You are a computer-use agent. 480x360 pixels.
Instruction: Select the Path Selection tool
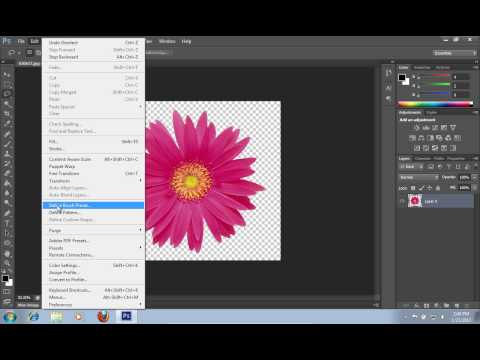click(7, 233)
